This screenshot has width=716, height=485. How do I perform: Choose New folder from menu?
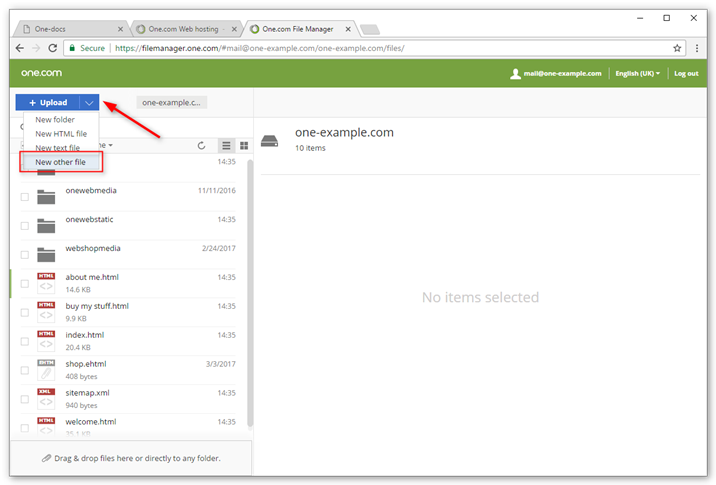55,120
